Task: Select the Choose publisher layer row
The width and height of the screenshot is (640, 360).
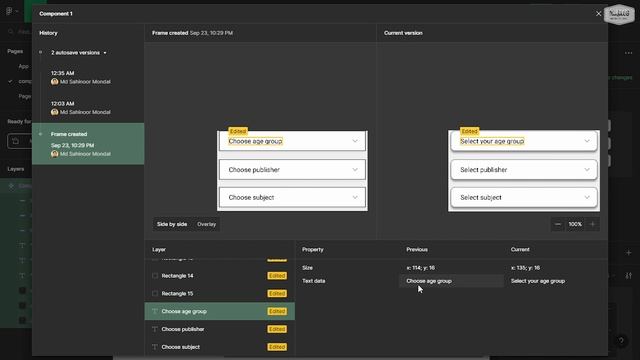Action: click(220, 329)
